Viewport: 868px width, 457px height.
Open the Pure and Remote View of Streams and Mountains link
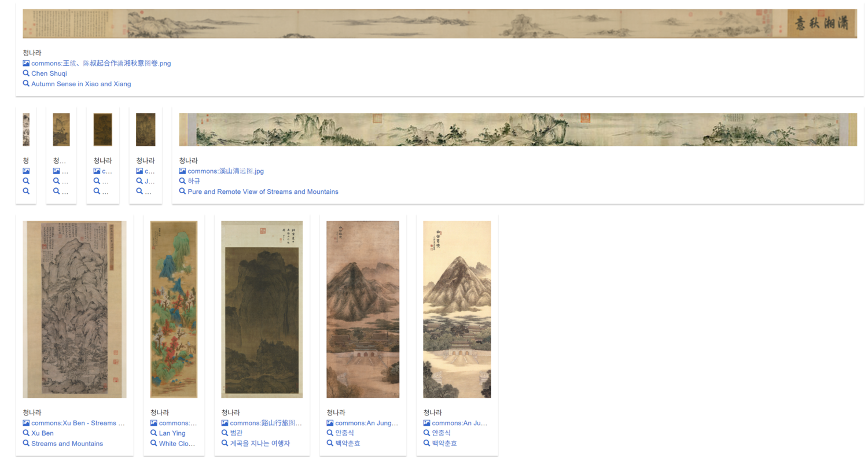263,191
